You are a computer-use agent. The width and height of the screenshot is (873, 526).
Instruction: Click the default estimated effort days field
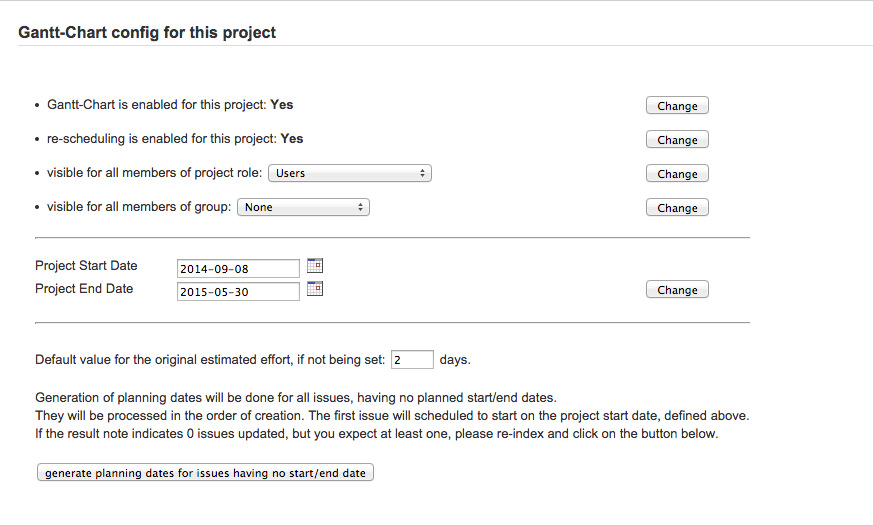click(x=412, y=360)
